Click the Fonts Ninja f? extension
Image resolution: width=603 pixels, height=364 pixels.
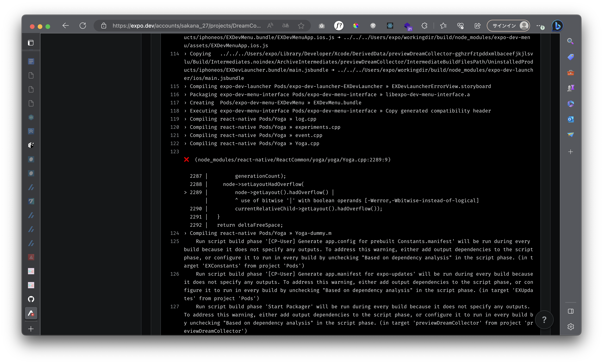[x=339, y=26]
